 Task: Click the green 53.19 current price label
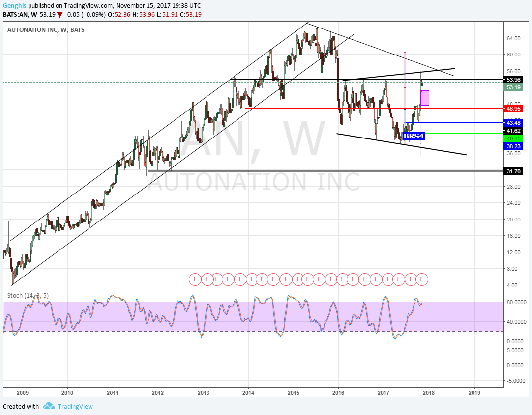tap(513, 87)
